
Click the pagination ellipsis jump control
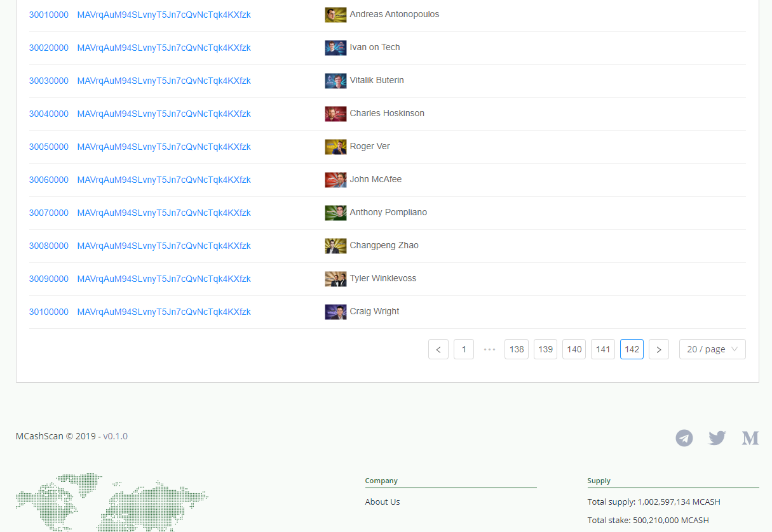(489, 349)
